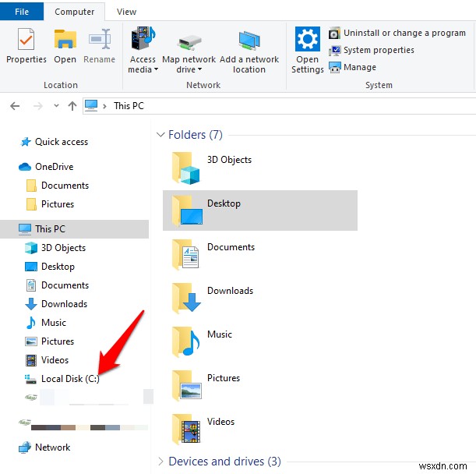
Task: Click the Rename ribbon icon
Action: tap(99, 39)
